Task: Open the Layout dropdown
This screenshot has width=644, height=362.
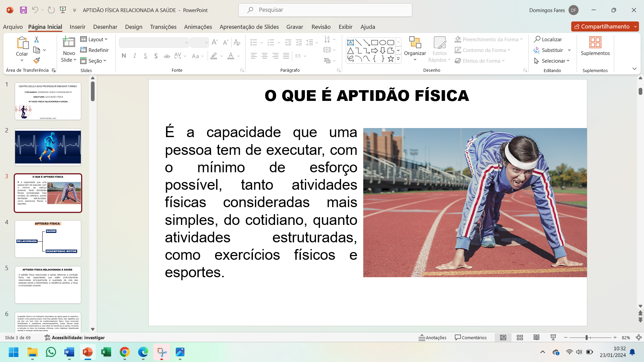Action: [94, 39]
